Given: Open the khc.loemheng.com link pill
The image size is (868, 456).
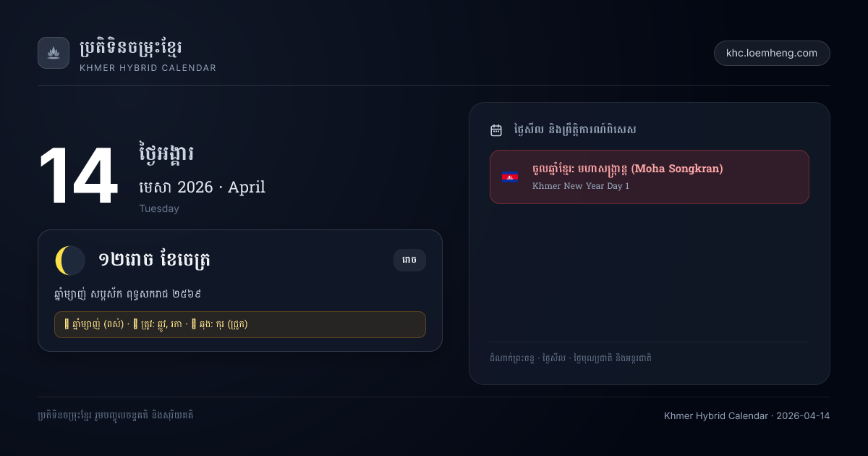Looking at the screenshot, I should click(772, 53).
